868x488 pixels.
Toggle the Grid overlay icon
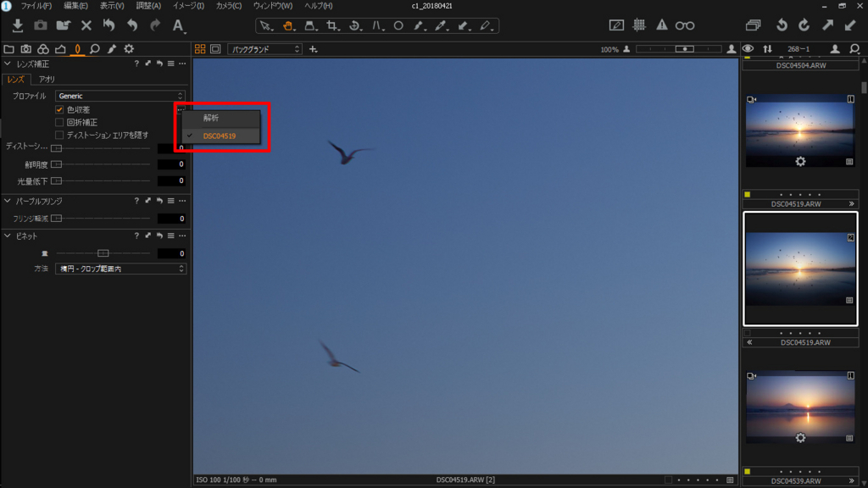coord(639,25)
